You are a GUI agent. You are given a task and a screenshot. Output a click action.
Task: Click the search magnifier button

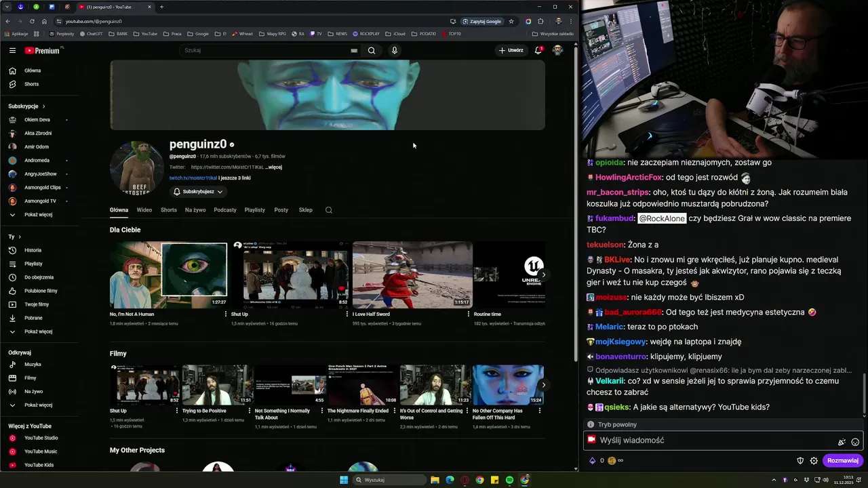tap(372, 50)
